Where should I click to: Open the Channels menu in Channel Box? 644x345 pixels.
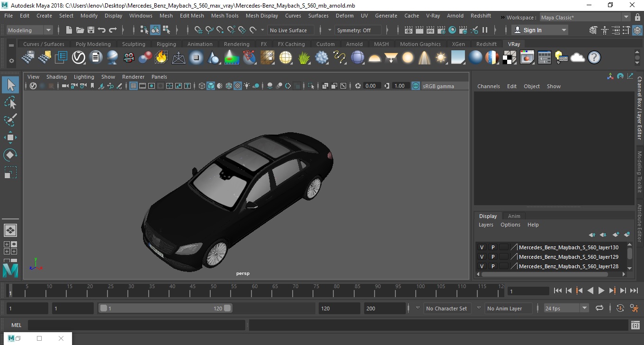click(x=488, y=86)
